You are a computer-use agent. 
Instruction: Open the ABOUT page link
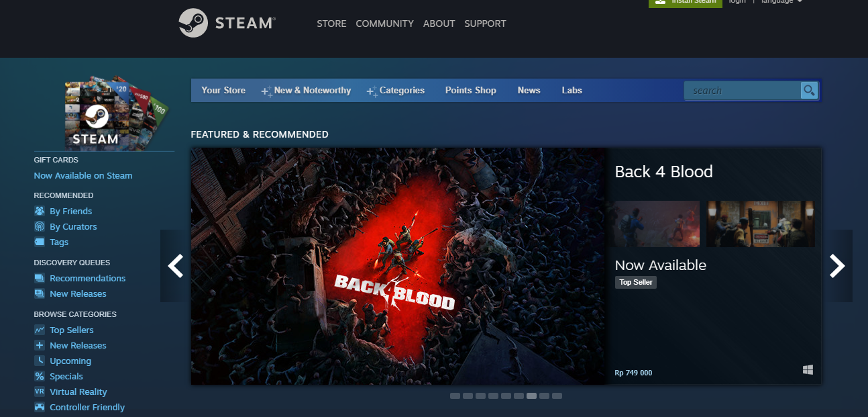[439, 24]
